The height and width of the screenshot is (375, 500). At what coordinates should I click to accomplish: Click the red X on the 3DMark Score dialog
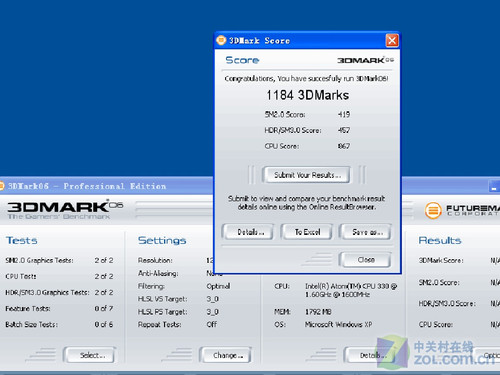pos(392,41)
